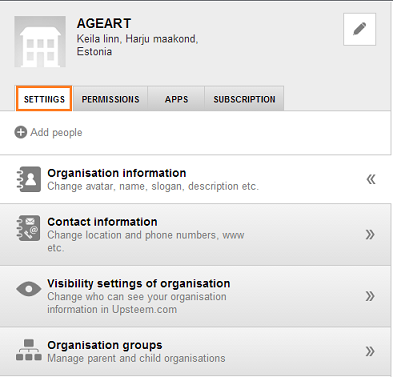Click the Contact information phonebook icon
This screenshot has width=393, height=377.
point(29,228)
